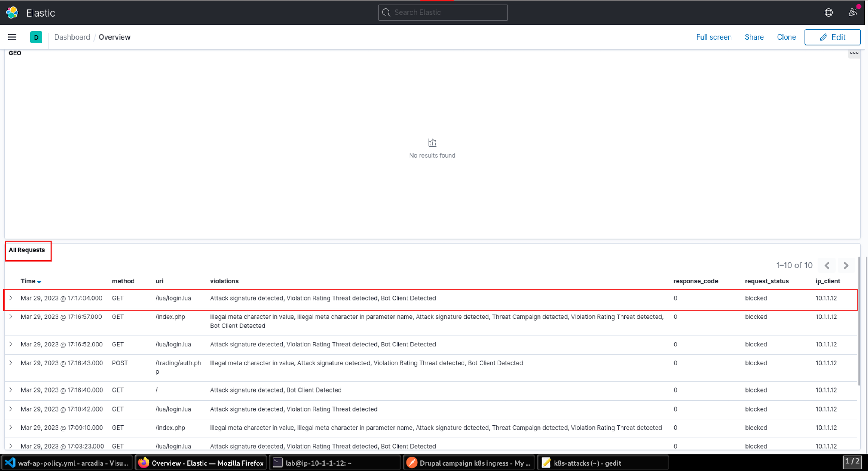Click the method column header
The image size is (868, 471).
point(123,281)
